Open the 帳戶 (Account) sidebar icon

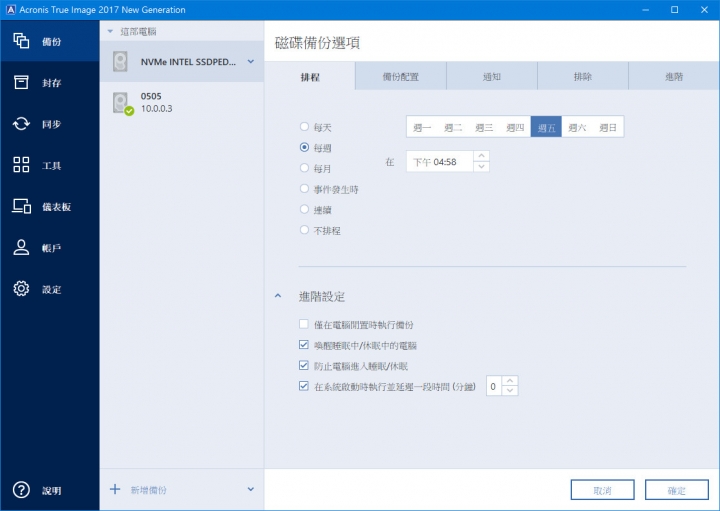(21, 247)
